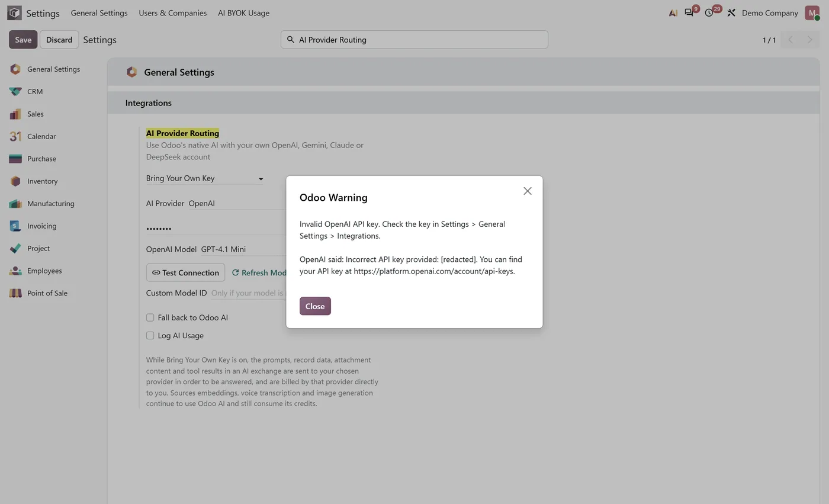Click the Sales sidebar icon
Image resolution: width=829 pixels, height=504 pixels.
[x=15, y=114]
